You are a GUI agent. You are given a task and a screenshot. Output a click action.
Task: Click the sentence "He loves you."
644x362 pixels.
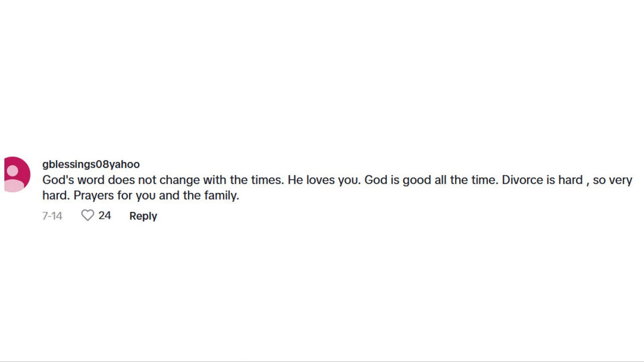click(x=324, y=180)
